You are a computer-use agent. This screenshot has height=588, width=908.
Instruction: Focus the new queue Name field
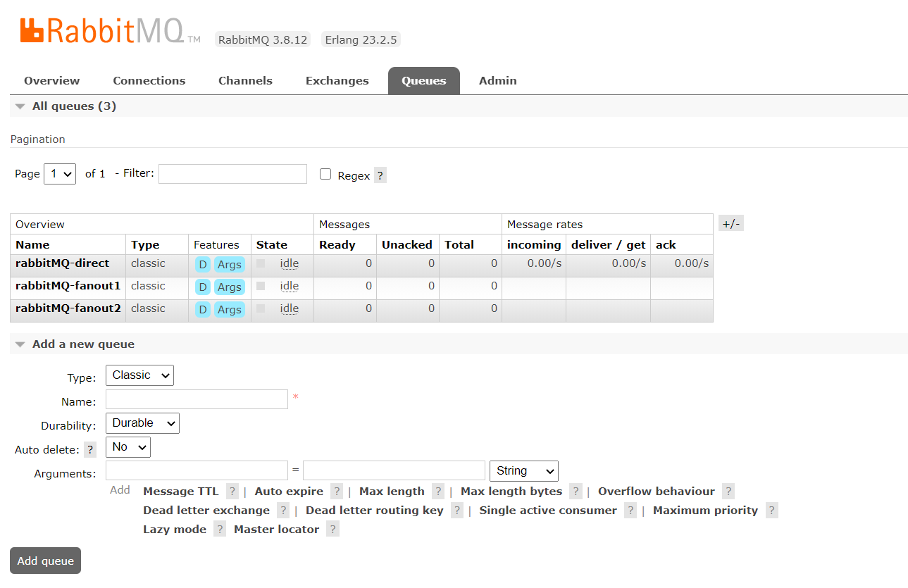(197, 399)
